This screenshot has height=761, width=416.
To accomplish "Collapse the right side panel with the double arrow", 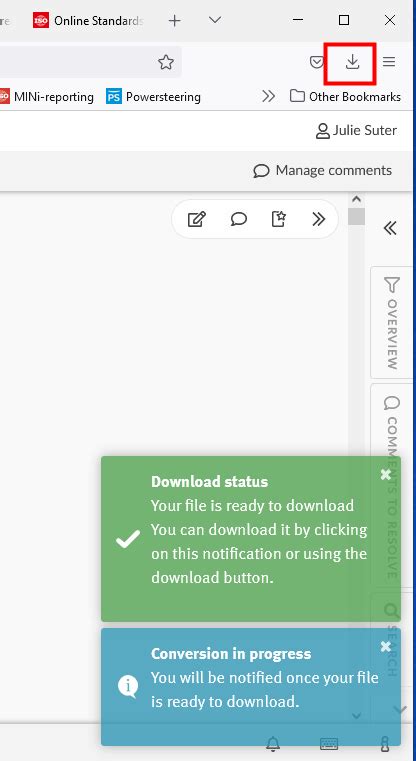I will point(390,228).
